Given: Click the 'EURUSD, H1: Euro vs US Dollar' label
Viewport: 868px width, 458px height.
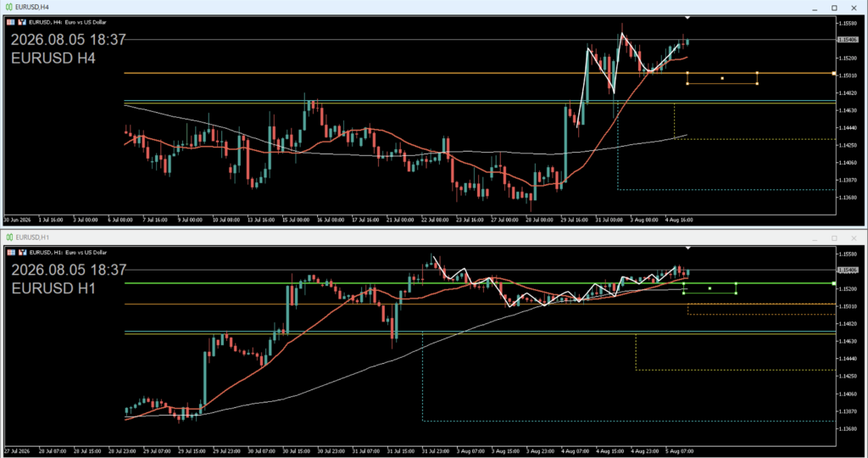Looking at the screenshot, I should [68, 253].
